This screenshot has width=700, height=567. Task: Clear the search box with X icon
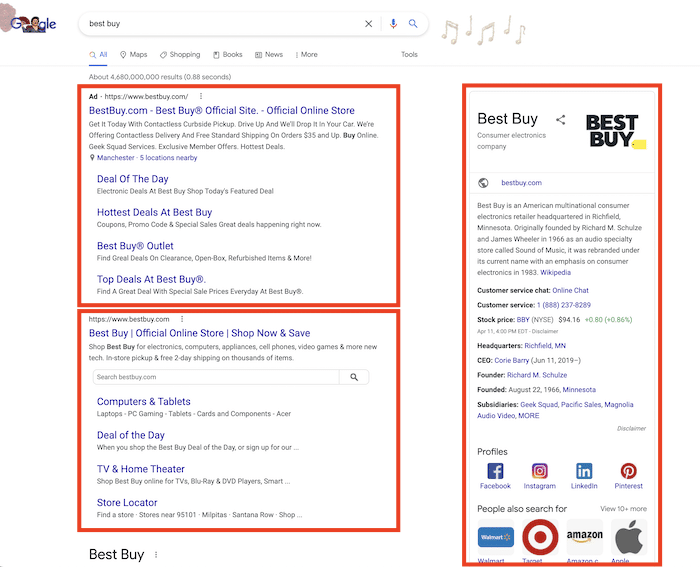pos(368,24)
